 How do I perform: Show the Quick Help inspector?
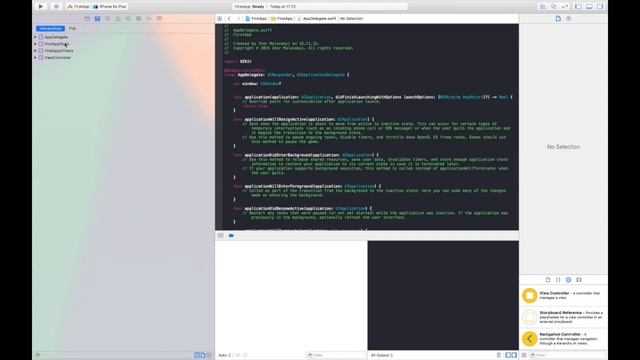569,19
